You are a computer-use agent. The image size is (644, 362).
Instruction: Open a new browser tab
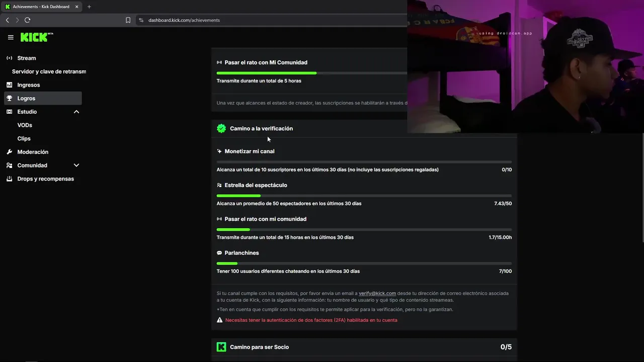point(89,7)
